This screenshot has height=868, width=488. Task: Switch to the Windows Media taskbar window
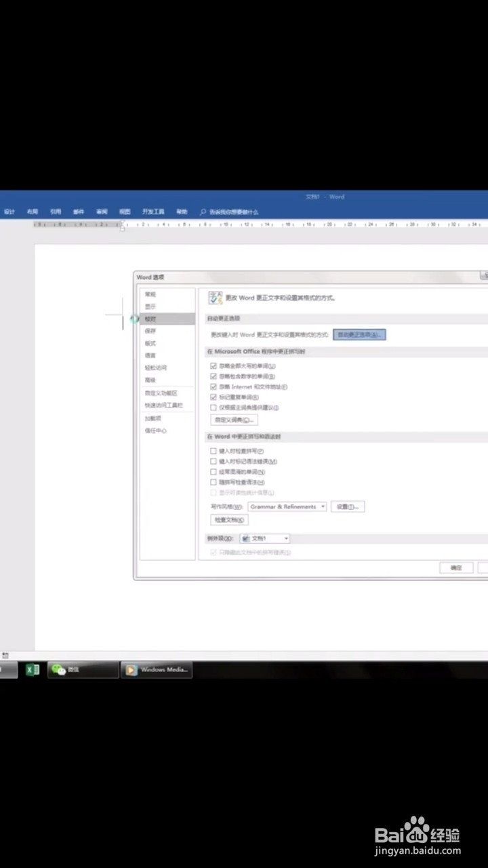coord(157,670)
